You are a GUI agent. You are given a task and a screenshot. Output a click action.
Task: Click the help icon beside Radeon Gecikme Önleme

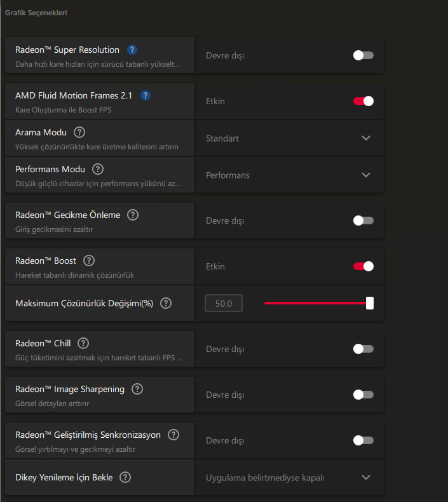click(133, 215)
